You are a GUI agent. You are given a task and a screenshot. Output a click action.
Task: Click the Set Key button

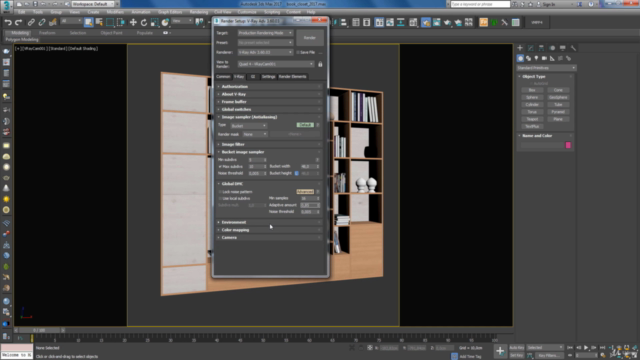click(517, 356)
